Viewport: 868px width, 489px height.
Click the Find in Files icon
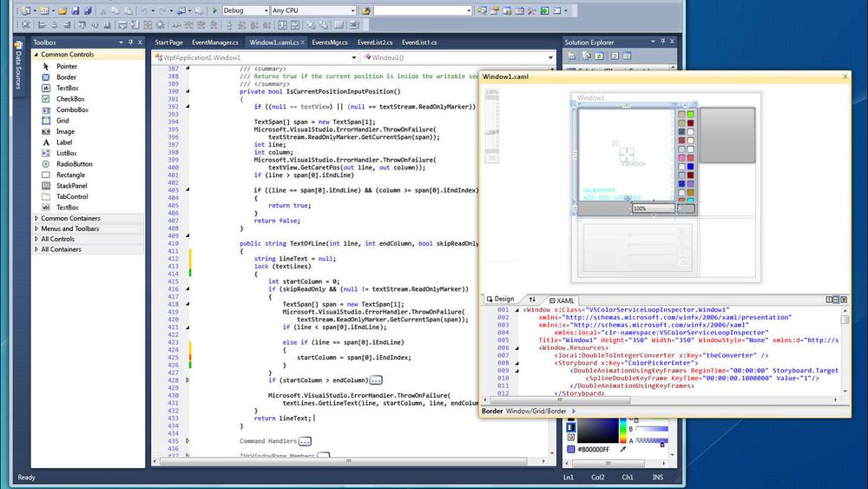coord(366,10)
